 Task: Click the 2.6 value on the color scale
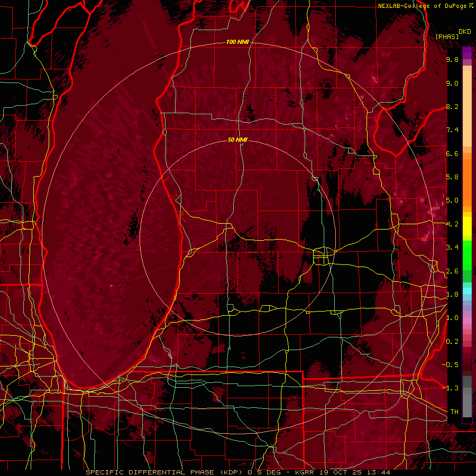(452, 271)
